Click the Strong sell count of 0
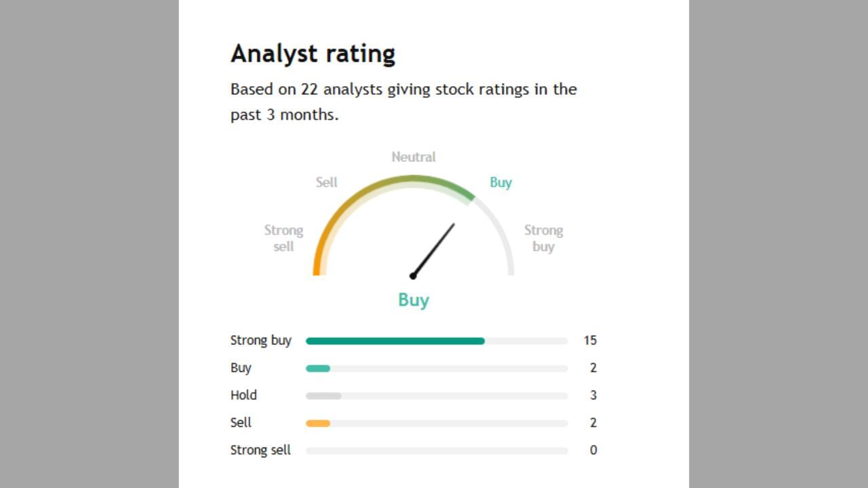The image size is (868, 488). tap(593, 451)
